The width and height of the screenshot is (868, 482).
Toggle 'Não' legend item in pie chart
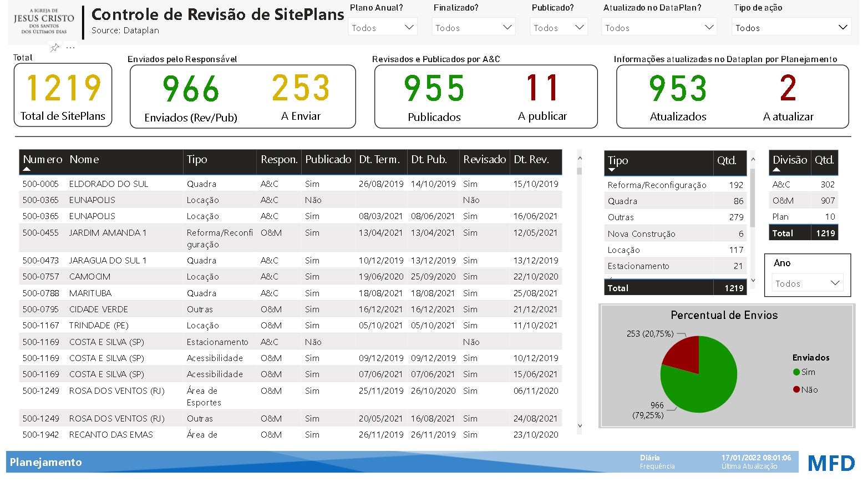tap(809, 390)
